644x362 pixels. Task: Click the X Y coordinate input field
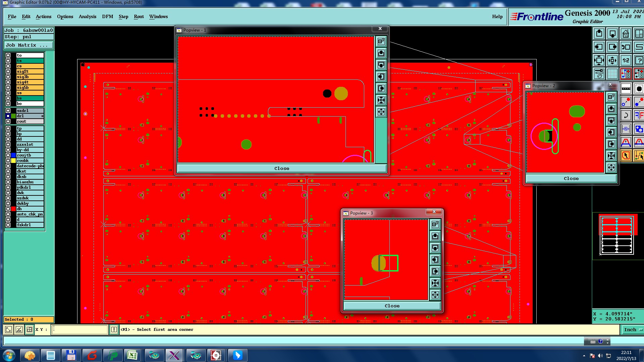pyautogui.click(x=80, y=329)
